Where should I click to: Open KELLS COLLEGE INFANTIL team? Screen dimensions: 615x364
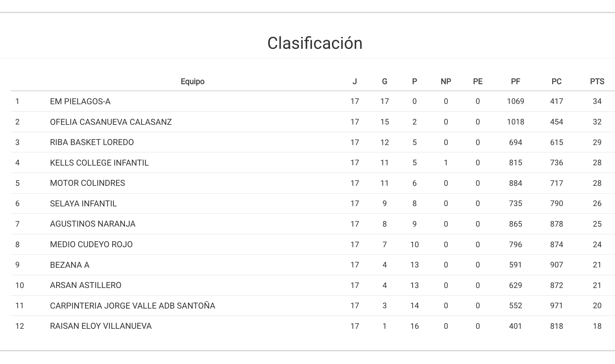99,163
